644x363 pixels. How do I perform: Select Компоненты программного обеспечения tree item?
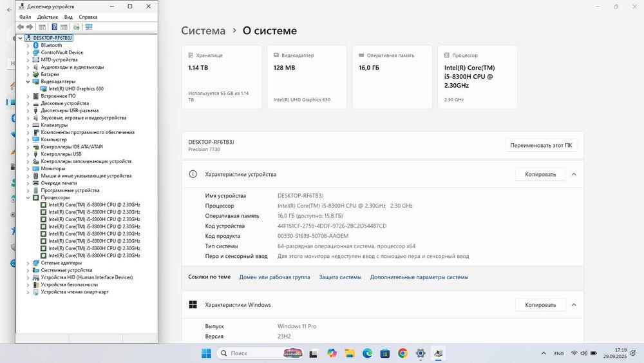[x=88, y=132]
